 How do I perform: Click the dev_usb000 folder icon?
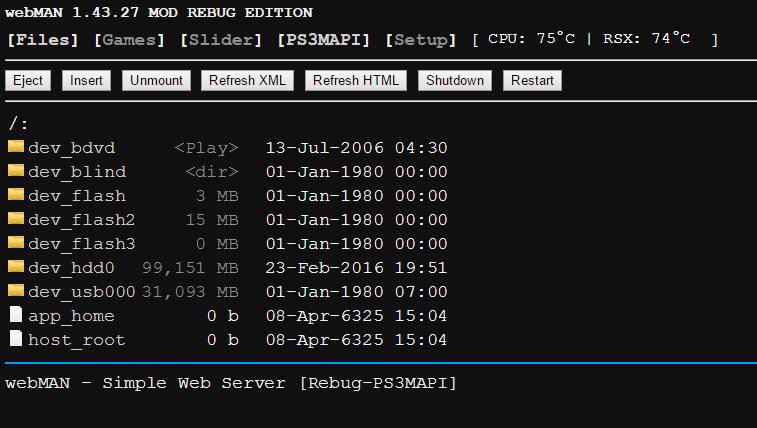point(16,290)
